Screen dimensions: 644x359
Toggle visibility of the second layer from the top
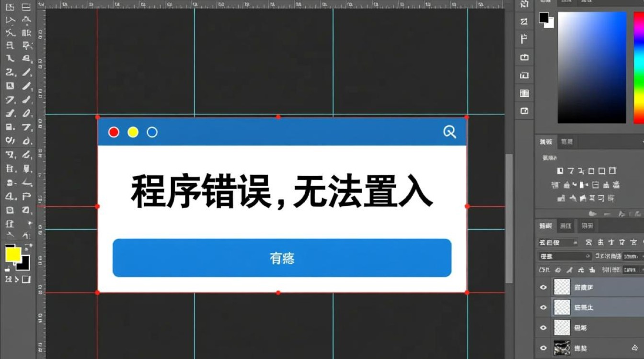pos(543,307)
